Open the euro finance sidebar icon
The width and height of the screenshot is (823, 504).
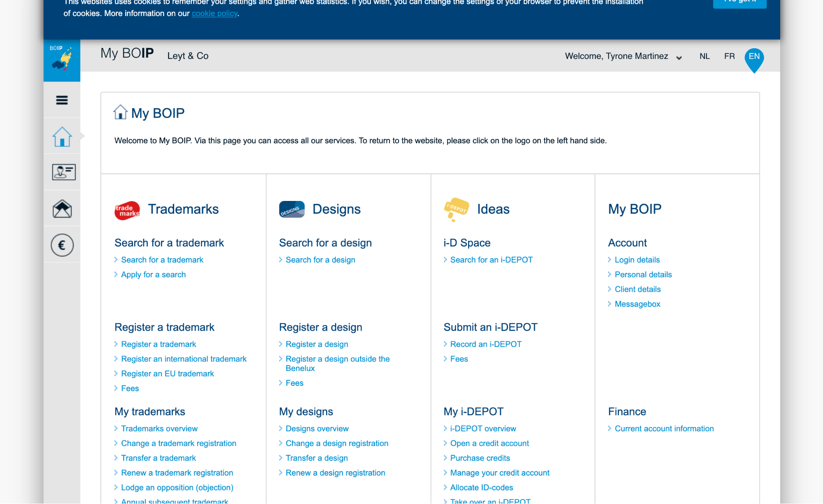pos(62,245)
